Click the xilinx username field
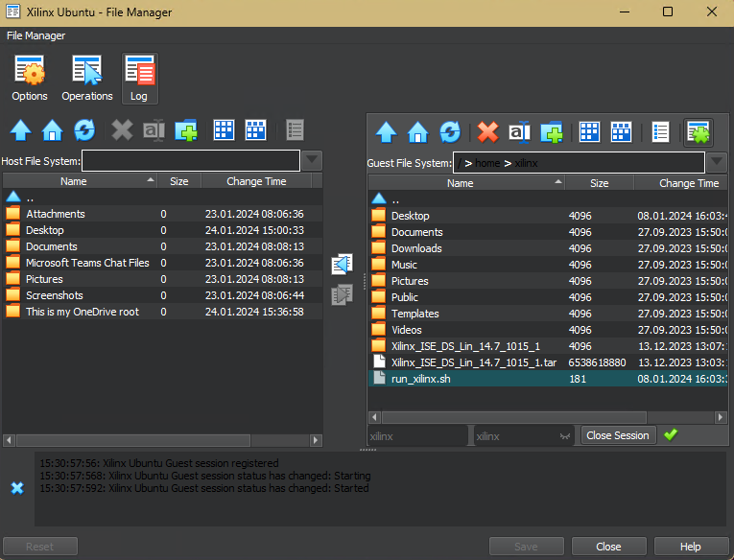This screenshot has height=560, width=734. 417,436
